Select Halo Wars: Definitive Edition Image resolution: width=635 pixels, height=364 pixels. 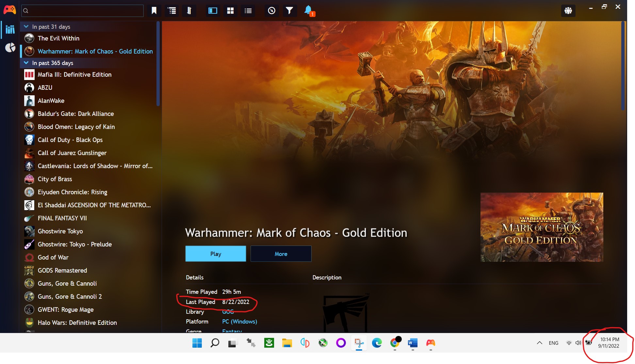[88, 323]
